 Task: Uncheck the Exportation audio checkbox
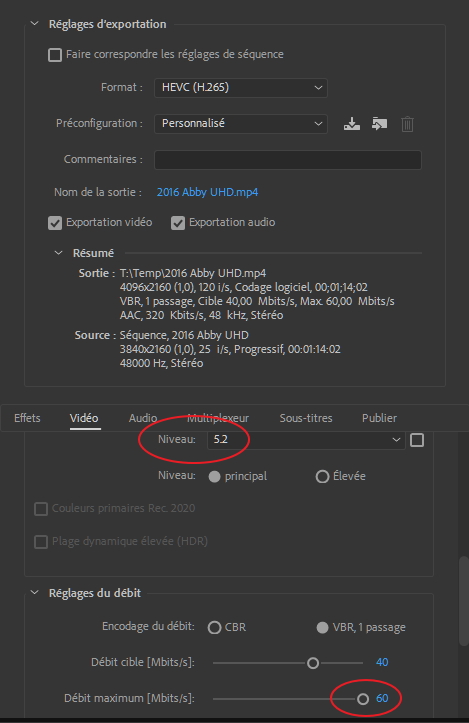tap(178, 223)
